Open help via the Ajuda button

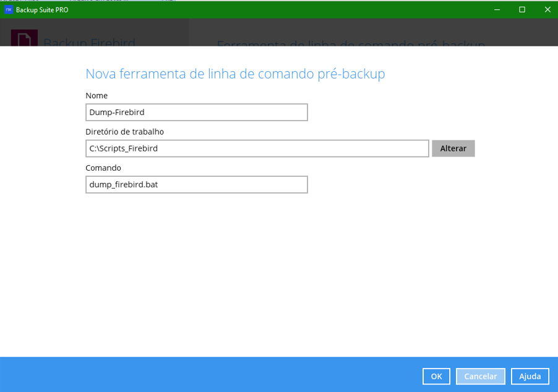(x=530, y=376)
